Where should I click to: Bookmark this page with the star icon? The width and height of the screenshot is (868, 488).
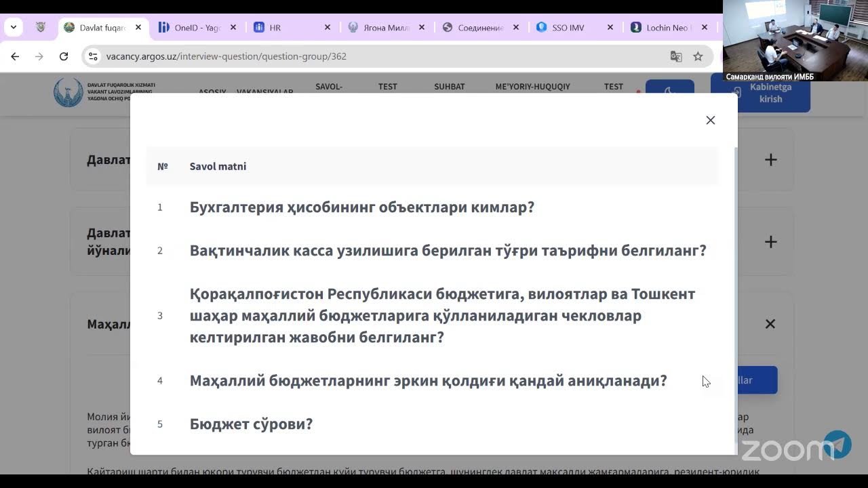click(x=698, y=56)
